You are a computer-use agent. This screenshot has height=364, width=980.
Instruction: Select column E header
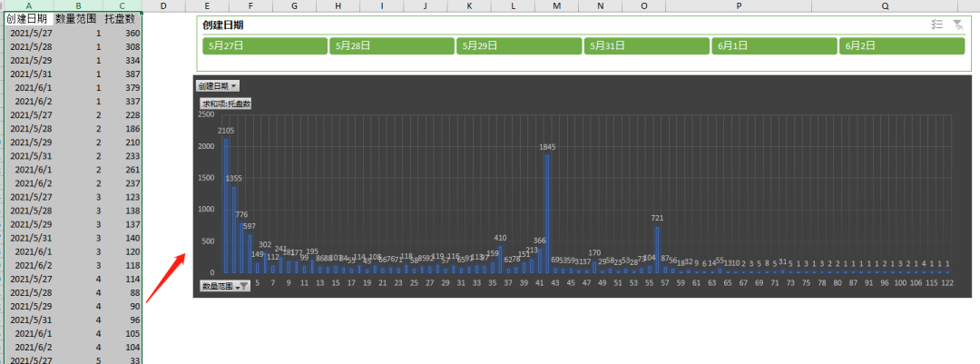(x=207, y=5)
